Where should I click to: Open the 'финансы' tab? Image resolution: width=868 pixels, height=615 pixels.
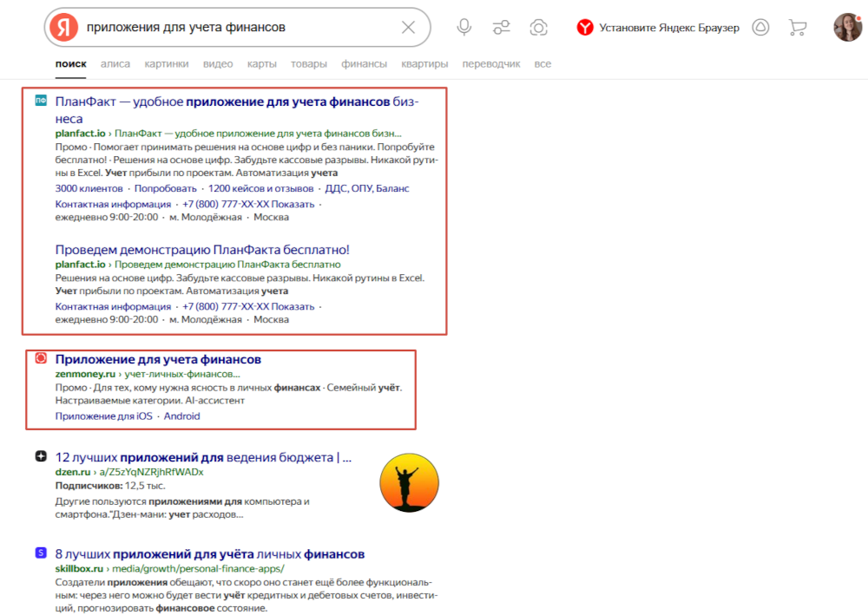click(365, 63)
